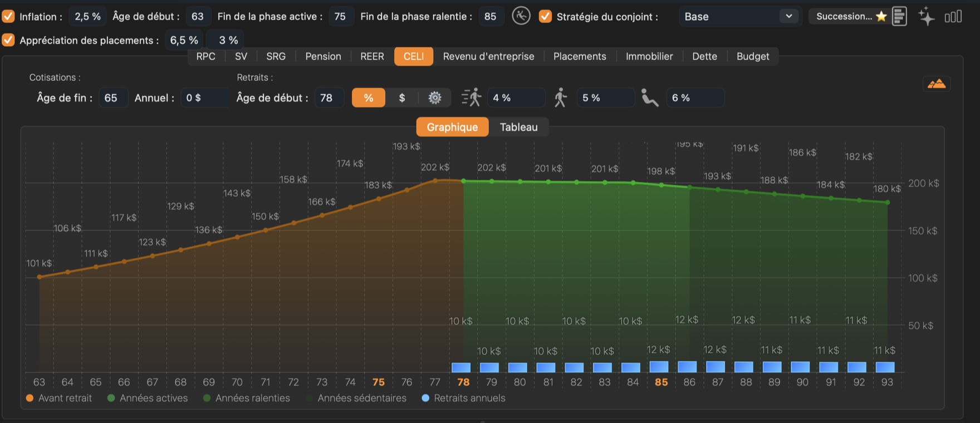Toggle the Inflation checkbox

pos(8,16)
